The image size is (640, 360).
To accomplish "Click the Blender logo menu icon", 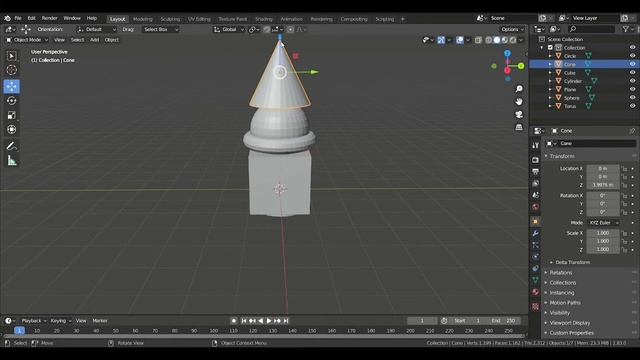I will pyautogui.click(x=7, y=18).
